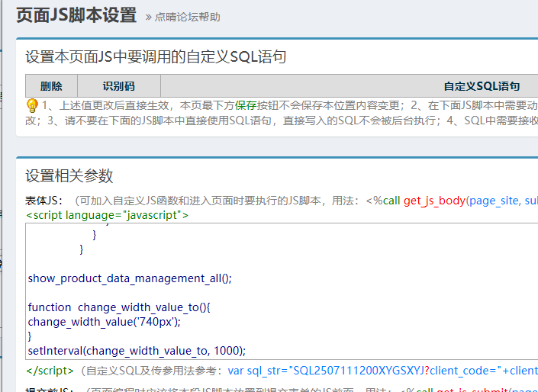Image resolution: width=538 pixels, height=392 pixels.
Task: Open the 点睛论坛帮助 help link
Action: (x=187, y=17)
